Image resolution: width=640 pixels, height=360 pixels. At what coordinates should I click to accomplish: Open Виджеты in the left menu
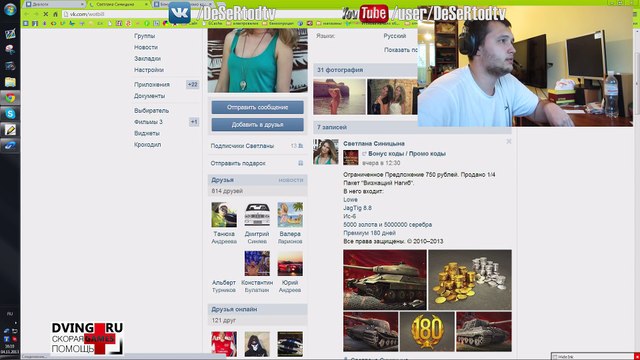click(147, 133)
